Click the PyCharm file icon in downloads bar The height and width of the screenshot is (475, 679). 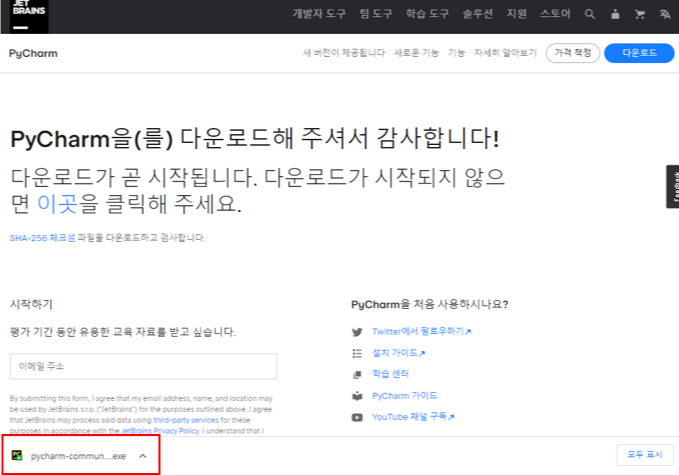(17, 456)
